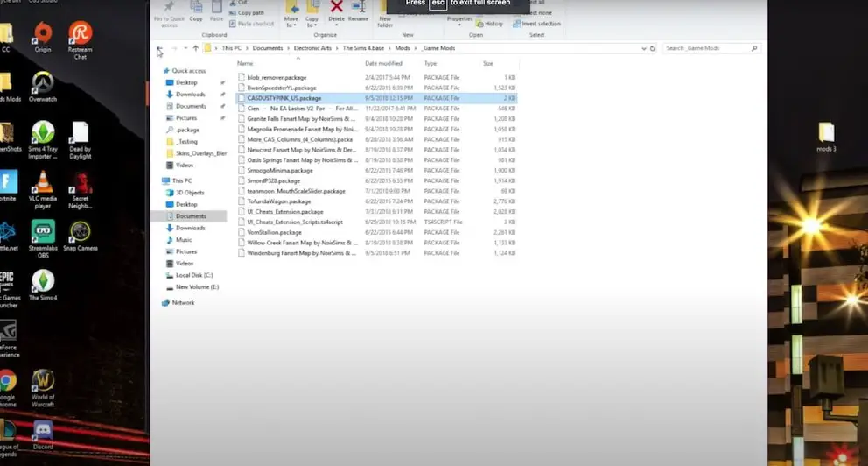868x466 pixels.
Task: Open VLC media player desktop icon
Action: coord(43,189)
